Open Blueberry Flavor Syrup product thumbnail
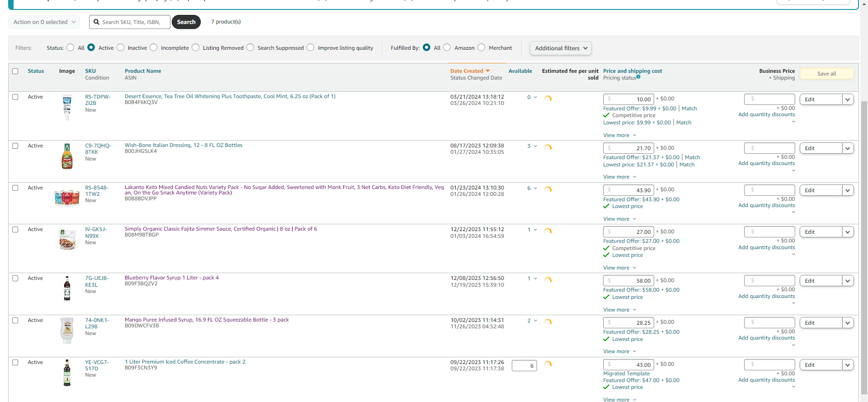Viewport: 868px width, 402px height. (x=67, y=288)
